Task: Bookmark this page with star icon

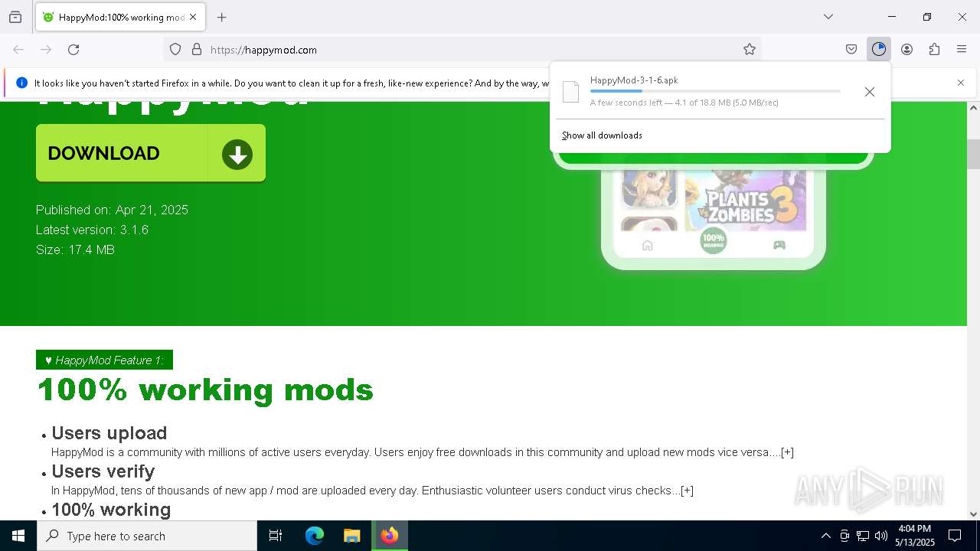Action: pyautogui.click(x=750, y=49)
